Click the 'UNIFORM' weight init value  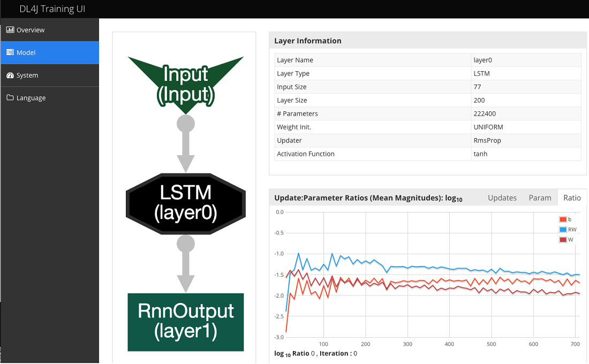point(488,127)
